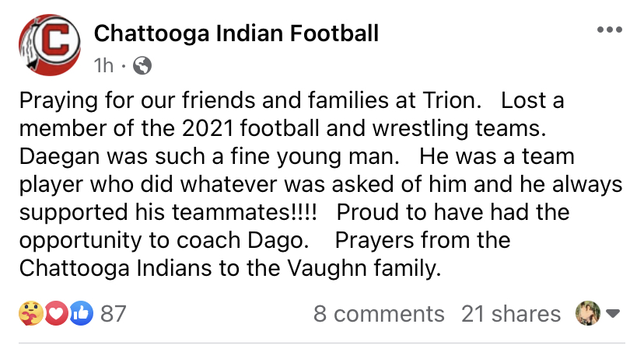Click the globe public audience icon
Viewport: 644px width, 345px height.
coord(142,65)
